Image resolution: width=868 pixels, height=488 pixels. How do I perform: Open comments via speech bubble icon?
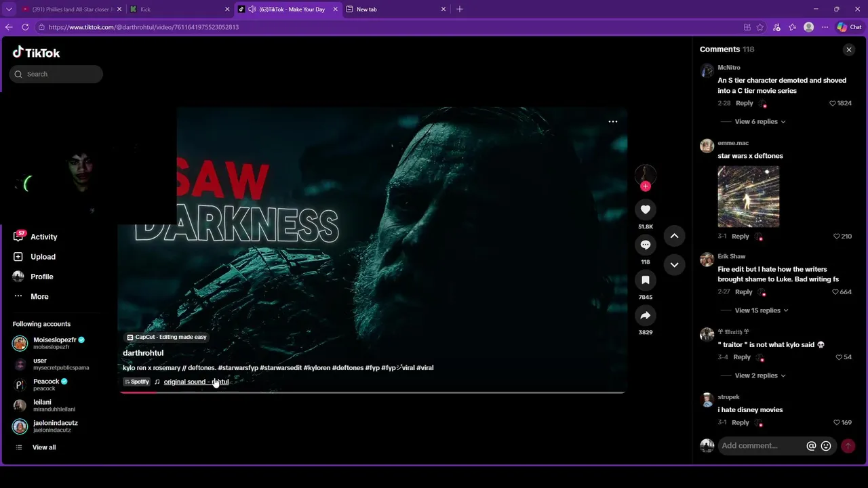coord(645,245)
